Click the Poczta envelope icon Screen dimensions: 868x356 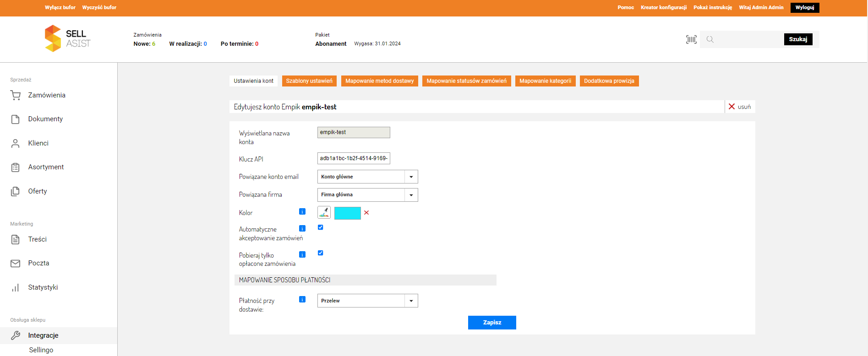(x=16, y=263)
